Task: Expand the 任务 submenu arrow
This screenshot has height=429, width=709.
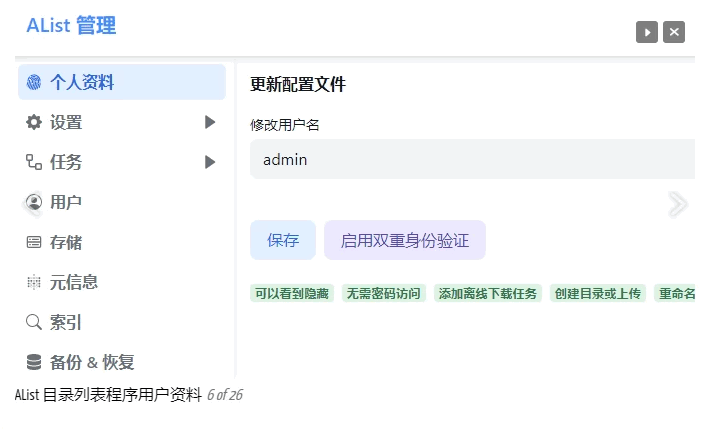Action: point(209,162)
